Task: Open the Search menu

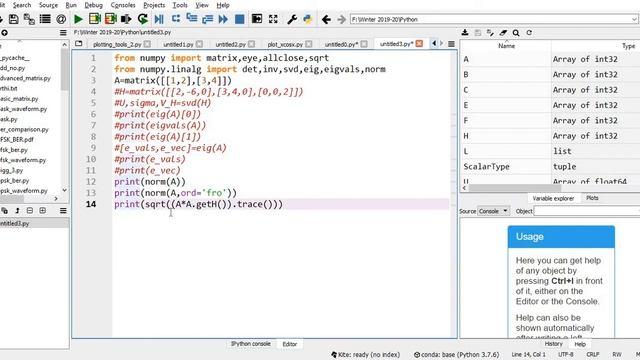Action: pos(22,5)
